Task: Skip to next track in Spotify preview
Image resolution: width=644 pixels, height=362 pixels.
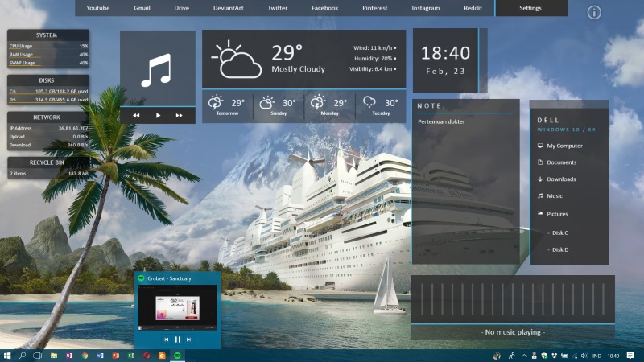Action: coord(188,339)
